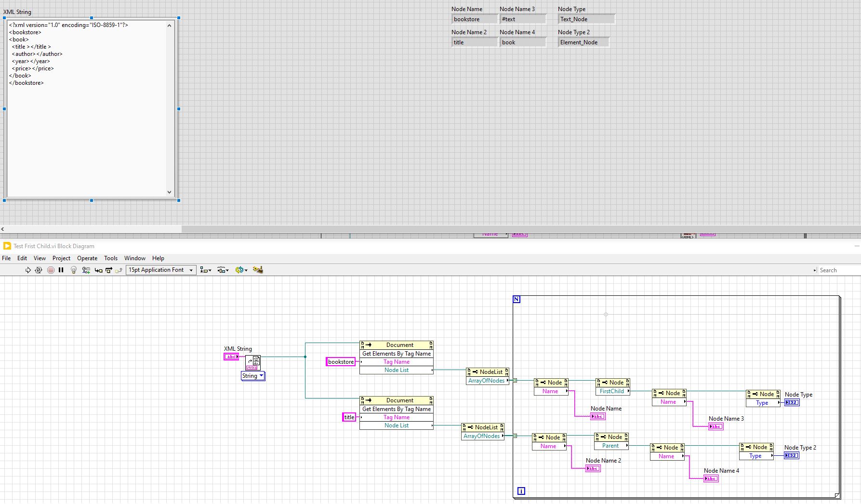Image resolution: width=861 pixels, height=504 pixels.
Task: Open the Distribute Objects dropdown
Action: point(223,270)
